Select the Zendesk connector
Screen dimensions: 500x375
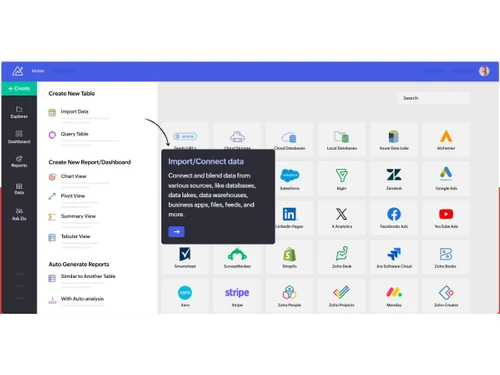(394, 179)
